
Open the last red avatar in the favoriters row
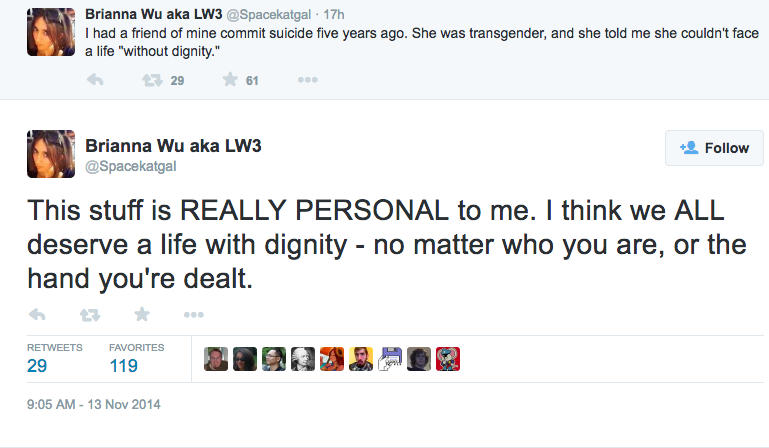click(x=448, y=359)
